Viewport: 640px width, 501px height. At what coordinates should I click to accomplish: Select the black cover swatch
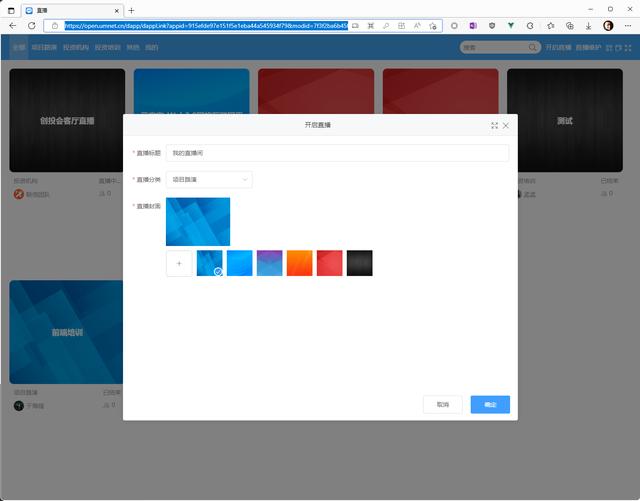360,263
